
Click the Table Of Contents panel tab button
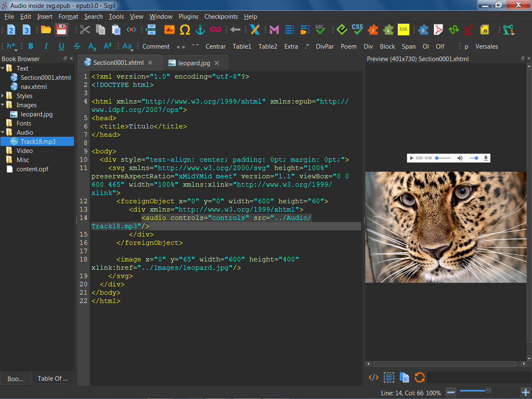click(53, 378)
